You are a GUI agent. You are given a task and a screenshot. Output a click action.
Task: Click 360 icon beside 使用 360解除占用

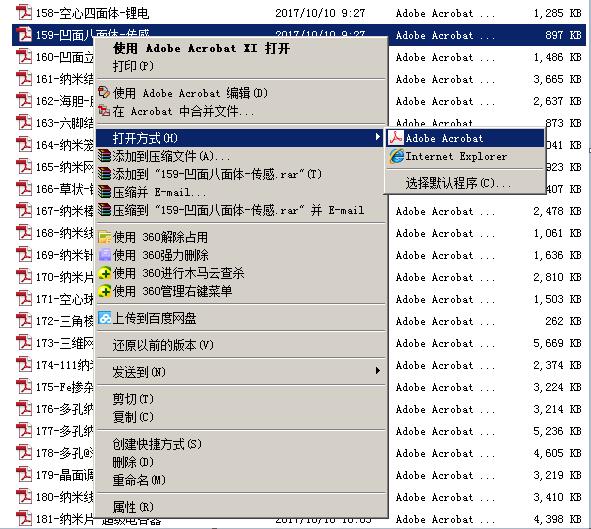(104, 237)
